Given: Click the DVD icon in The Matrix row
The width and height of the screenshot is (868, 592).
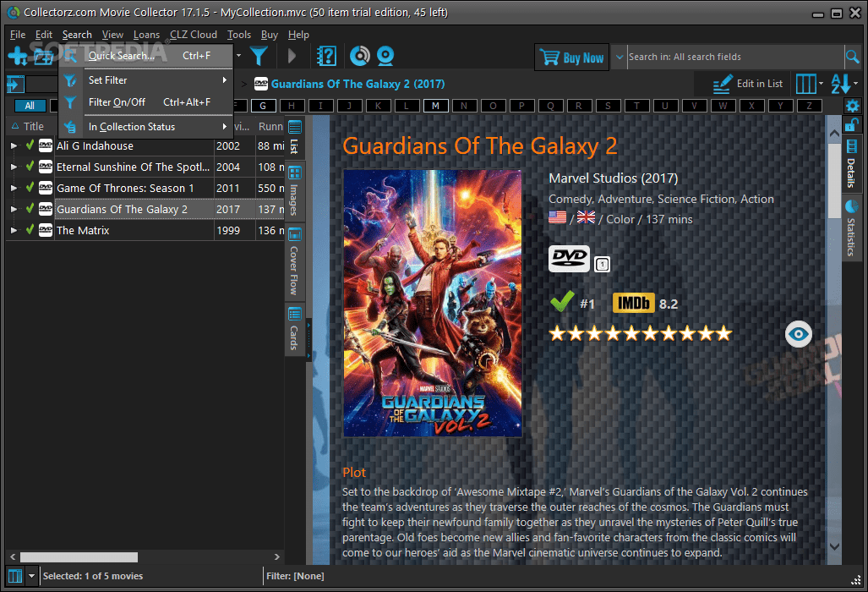Looking at the screenshot, I should click(46, 230).
